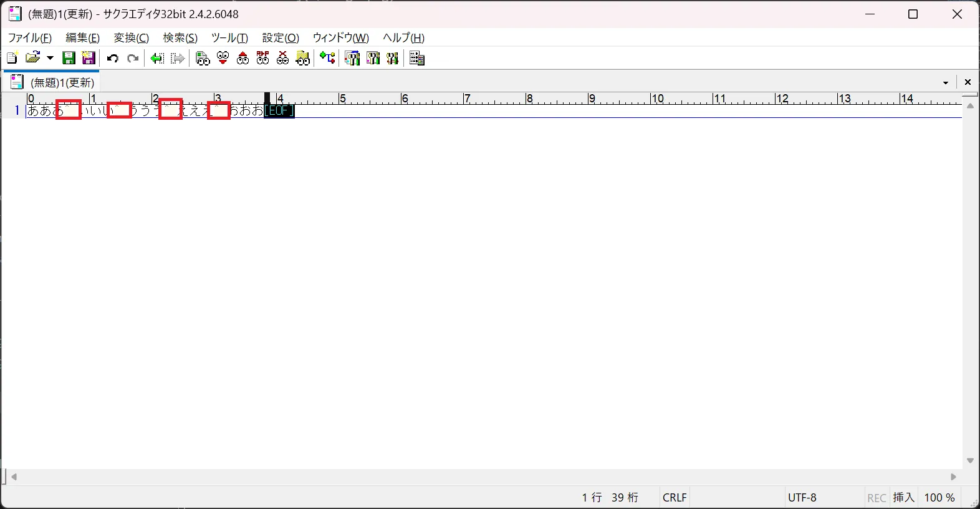The height and width of the screenshot is (509, 980).
Task: Save the file with the green floppy icon
Action: pyautogui.click(x=69, y=58)
